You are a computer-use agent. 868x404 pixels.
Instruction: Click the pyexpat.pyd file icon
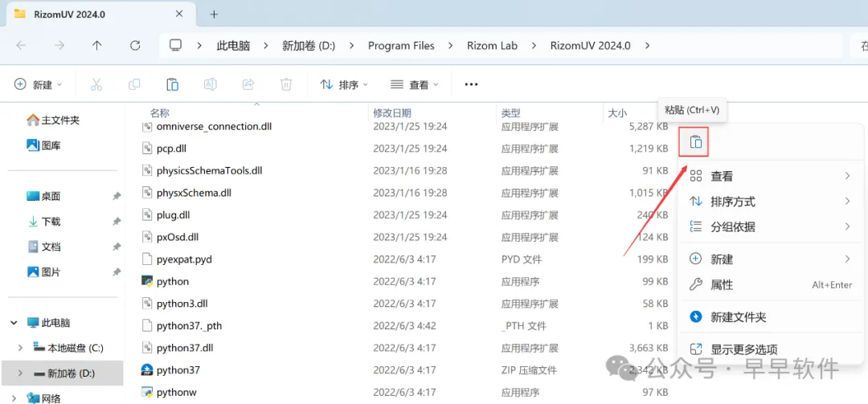click(147, 259)
